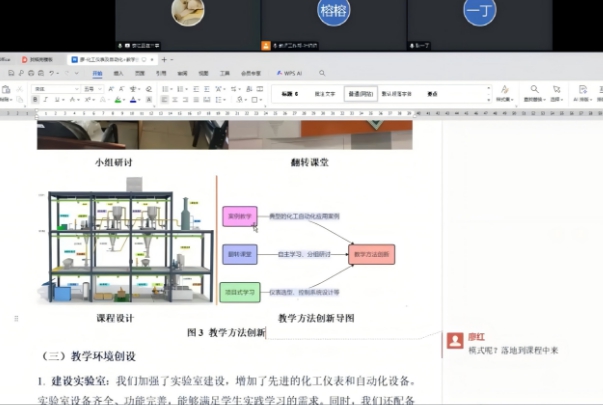The width and height of the screenshot is (603, 405).
Task: Toggle bold formatting
Action: tap(35, 100)
